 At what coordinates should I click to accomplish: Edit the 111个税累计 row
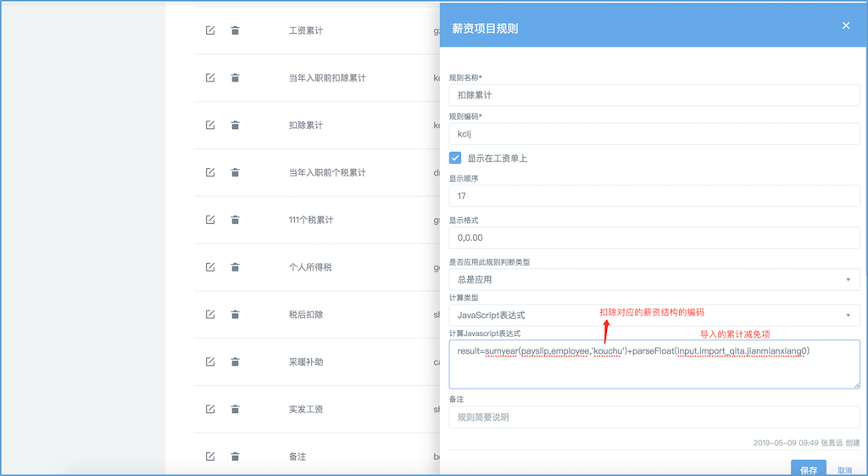coord(210,220)
